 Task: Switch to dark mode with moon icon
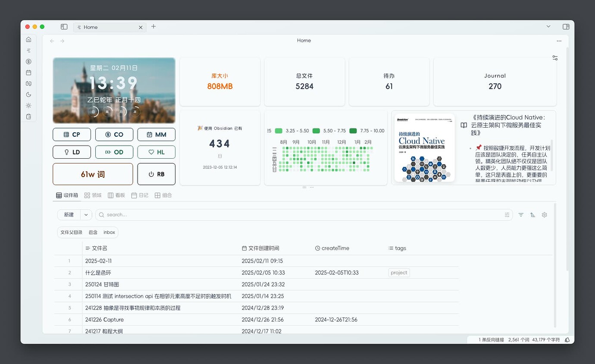28,94
